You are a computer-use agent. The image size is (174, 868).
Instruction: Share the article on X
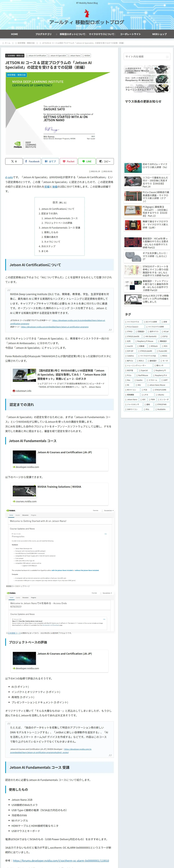[x=14, y=161]
